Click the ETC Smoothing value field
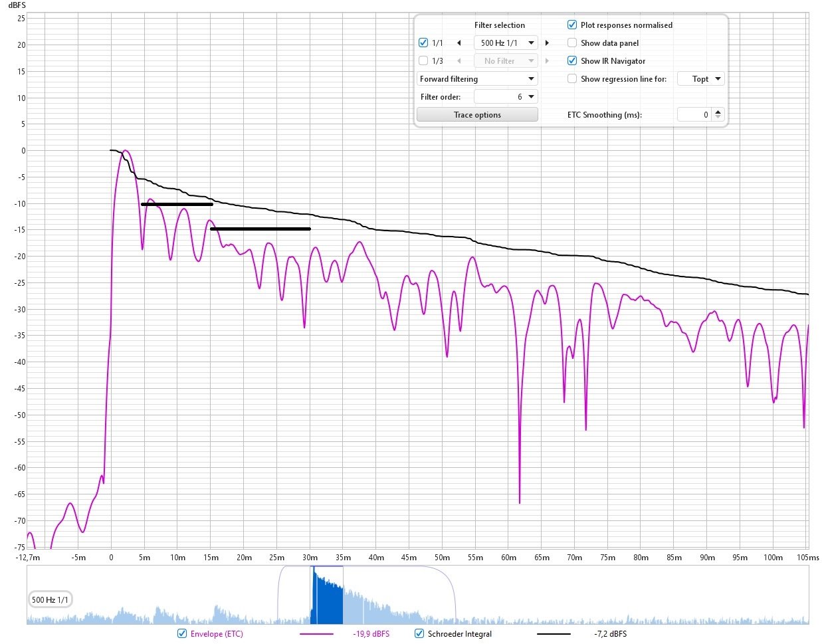This screenshot has width=822, height=644. point(694,115)
